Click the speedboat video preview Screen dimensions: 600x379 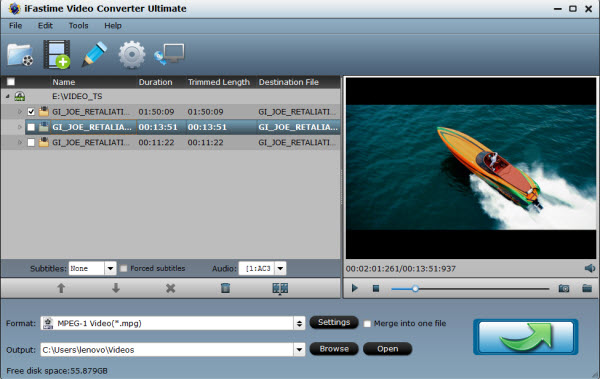click(471, 168)
